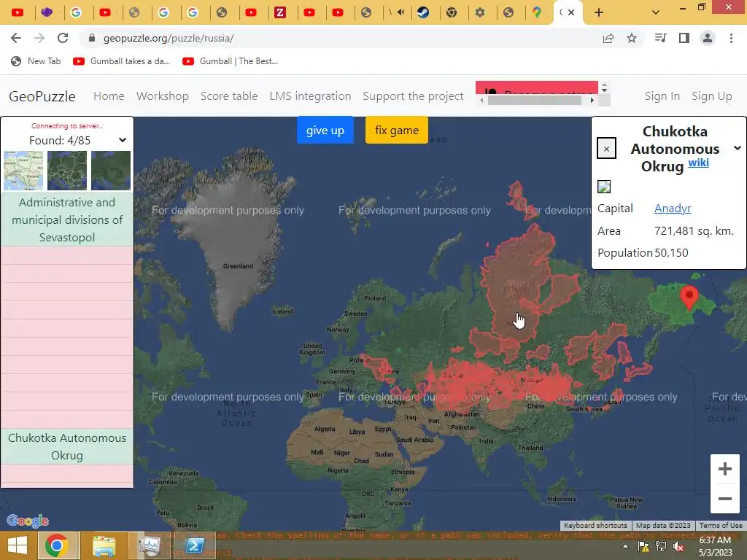Open the Anadyr capital link
Screen dimensions: 747x560
(x=672, y=208)
